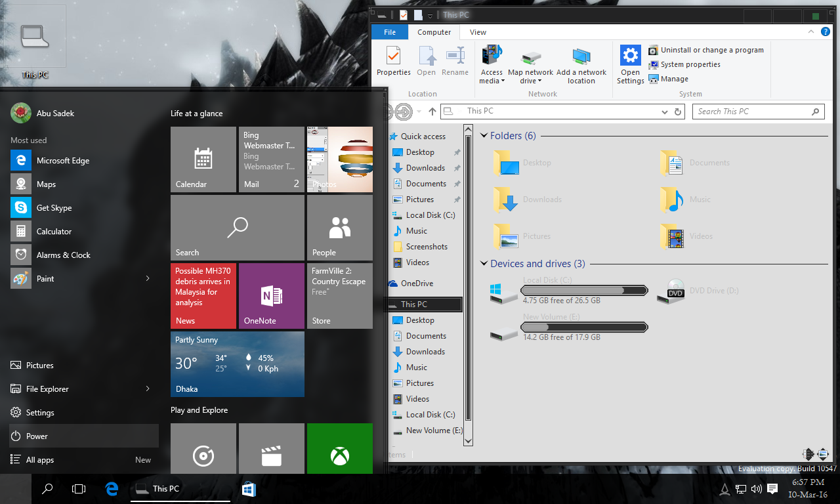Click the Abu Sadek user account
Viewport: 840px width, 504px height.
(43, 114)
